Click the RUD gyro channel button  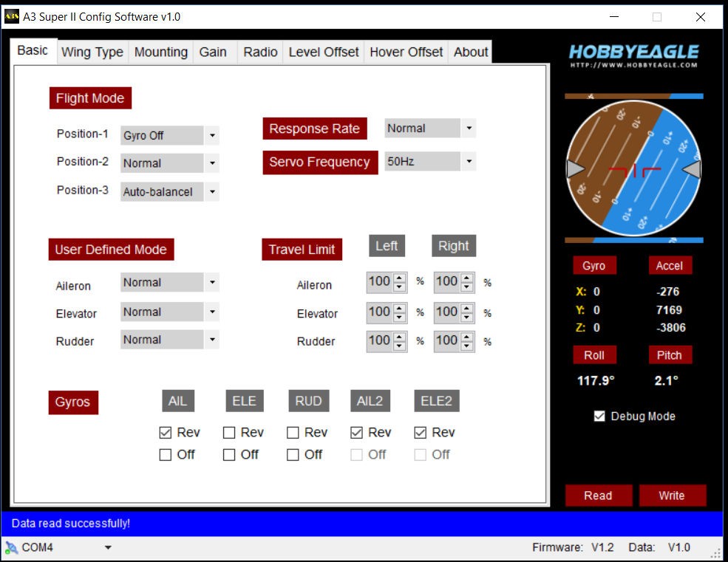pyautogui.click(x=308, y=401)
